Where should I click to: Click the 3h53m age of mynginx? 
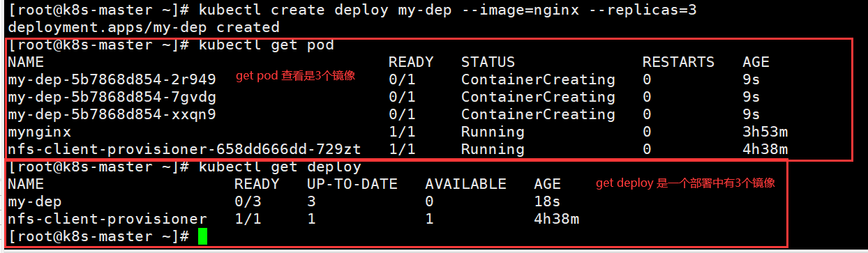click(x=765, y=132)
